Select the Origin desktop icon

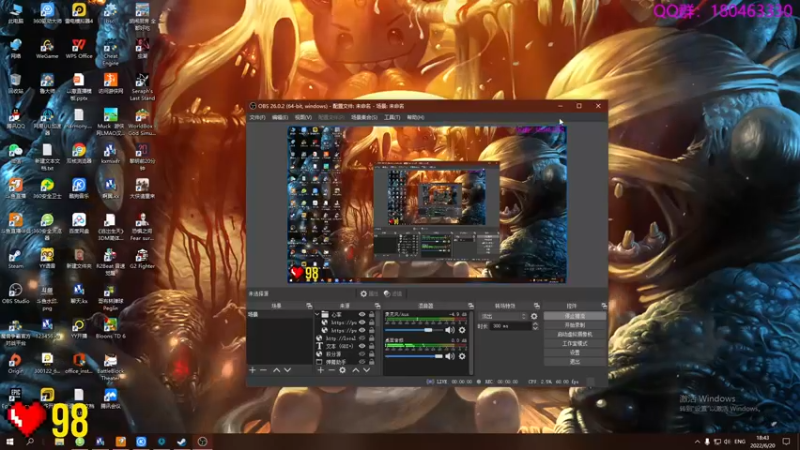coord(15,364)
